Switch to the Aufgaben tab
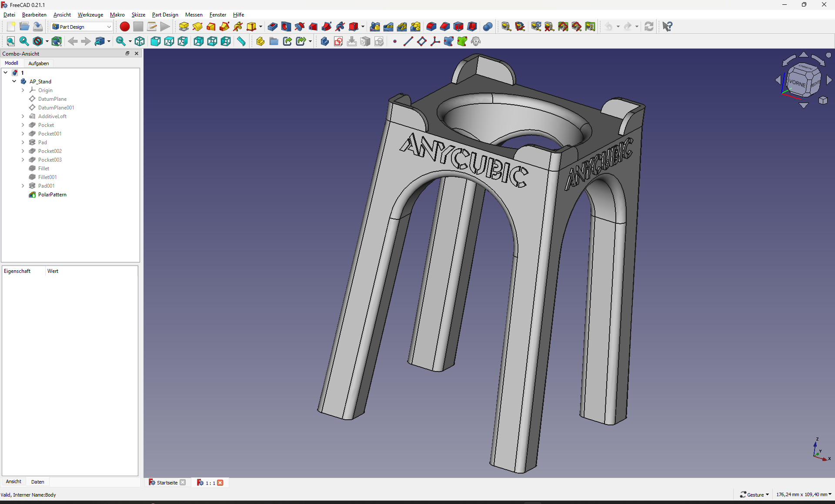The image size is (835, 504). tap(39, 63)
